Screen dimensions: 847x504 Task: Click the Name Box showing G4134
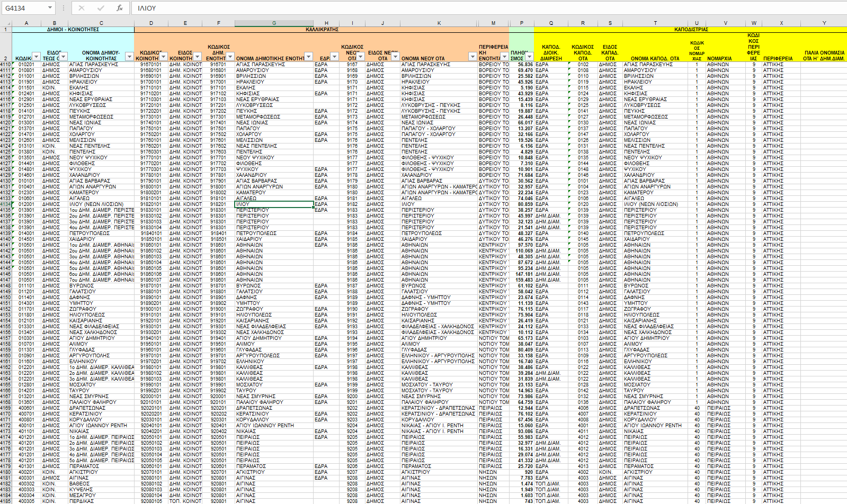pyautogui.click(x=24, y=8)
